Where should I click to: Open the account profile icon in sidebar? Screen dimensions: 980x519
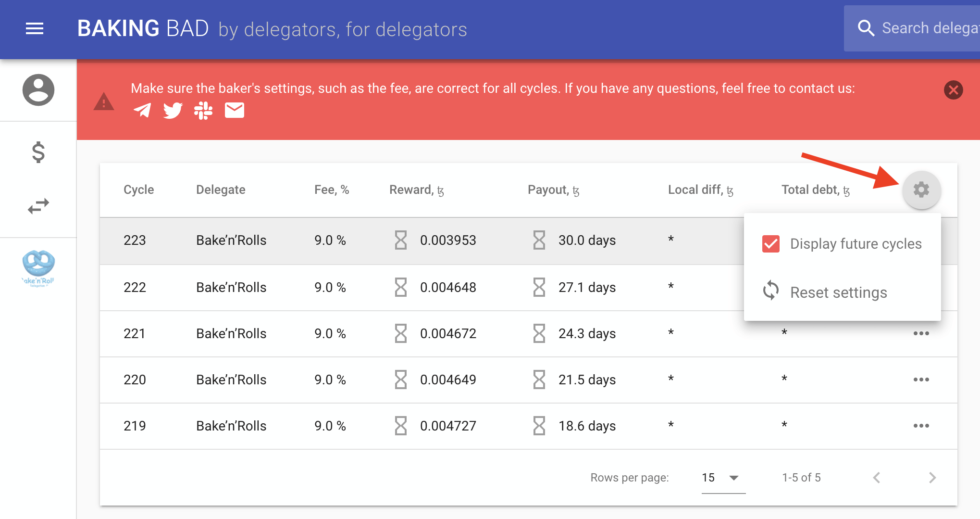tap(38, 90)
